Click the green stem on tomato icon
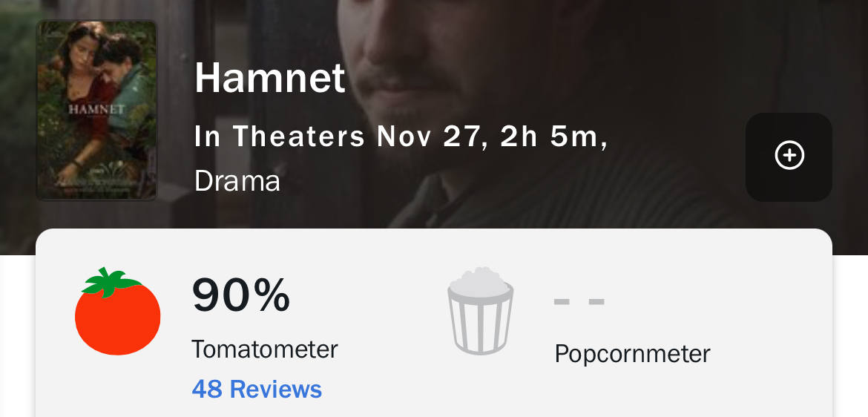This screenshot has height=417, width=868. [110, 281]
